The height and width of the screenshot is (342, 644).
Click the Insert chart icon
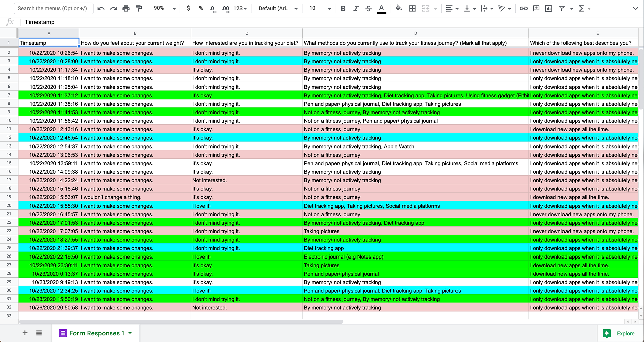(x=549, y=9)
